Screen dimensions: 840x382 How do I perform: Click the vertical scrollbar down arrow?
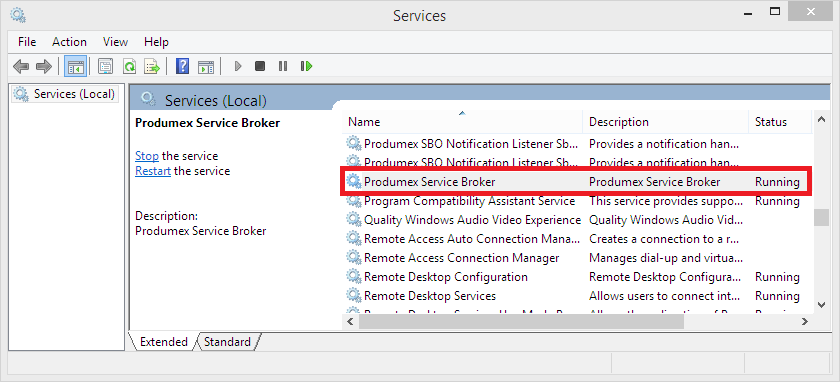click(x=821, y=305)
